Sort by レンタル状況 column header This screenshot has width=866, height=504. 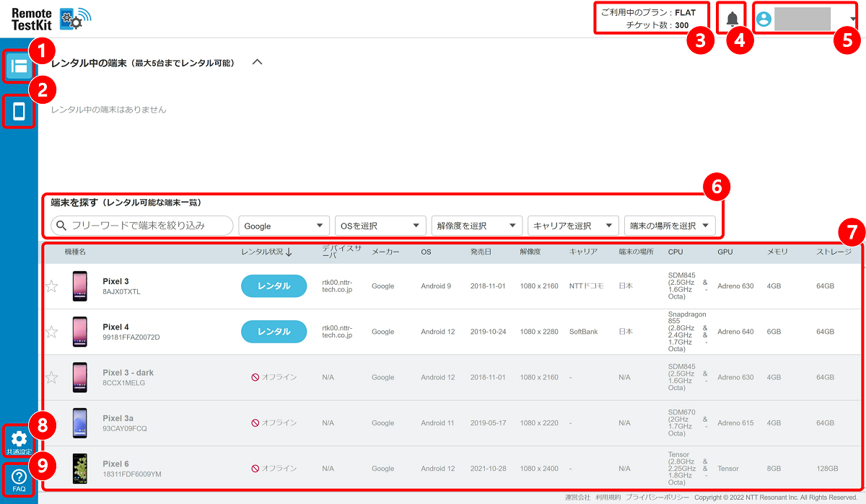coord(266,252)
